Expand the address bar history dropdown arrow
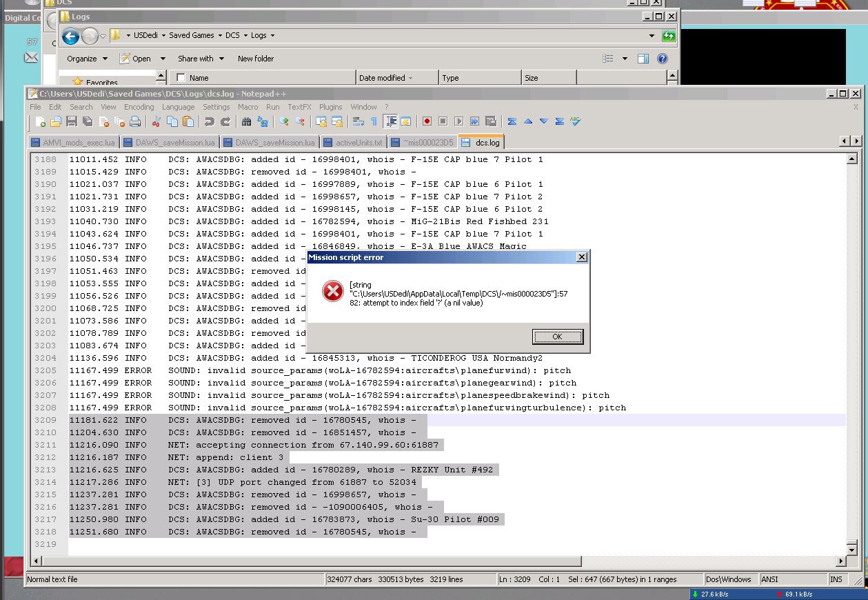The width and height of the screenshot is (868, 600). pyautogui.click(x=652, y=35)
